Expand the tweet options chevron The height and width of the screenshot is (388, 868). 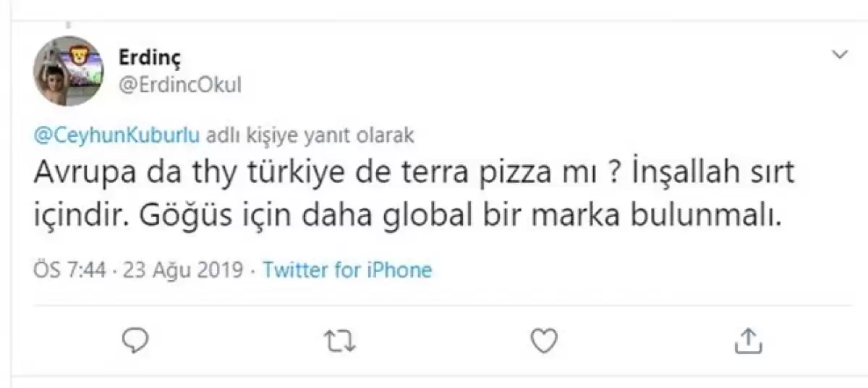tap(840, 55)
